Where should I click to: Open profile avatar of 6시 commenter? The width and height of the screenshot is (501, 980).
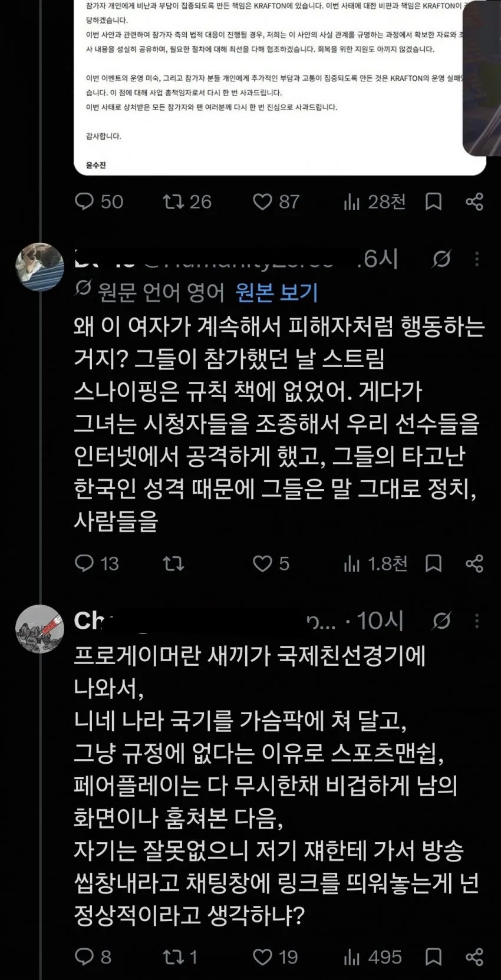tap(39, 266)
